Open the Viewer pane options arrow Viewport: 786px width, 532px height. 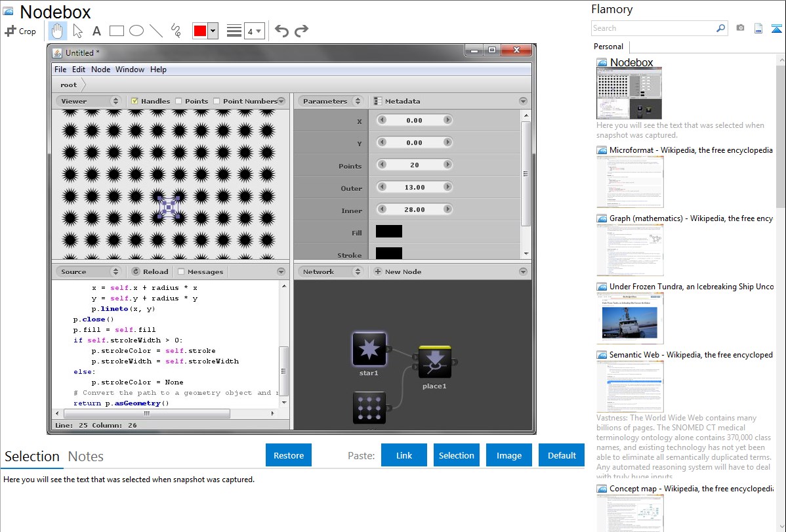[x=281, y=101]
